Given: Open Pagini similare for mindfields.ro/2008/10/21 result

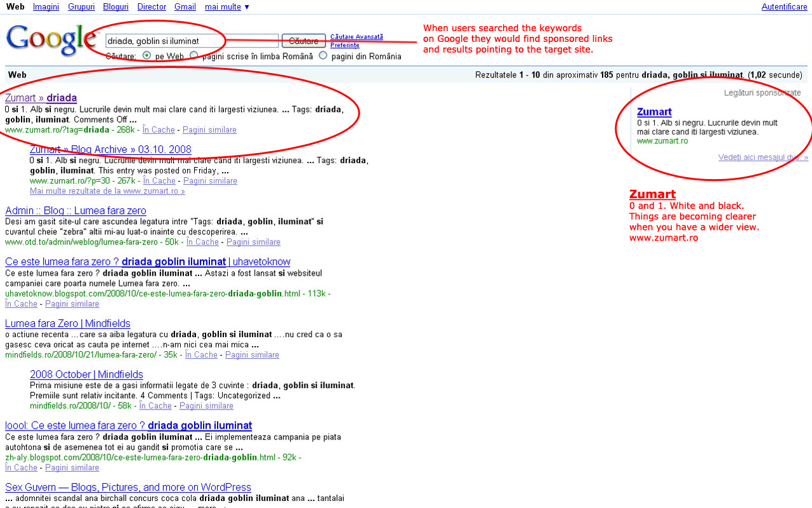Looking at the screenshot, I should [252, 355].
